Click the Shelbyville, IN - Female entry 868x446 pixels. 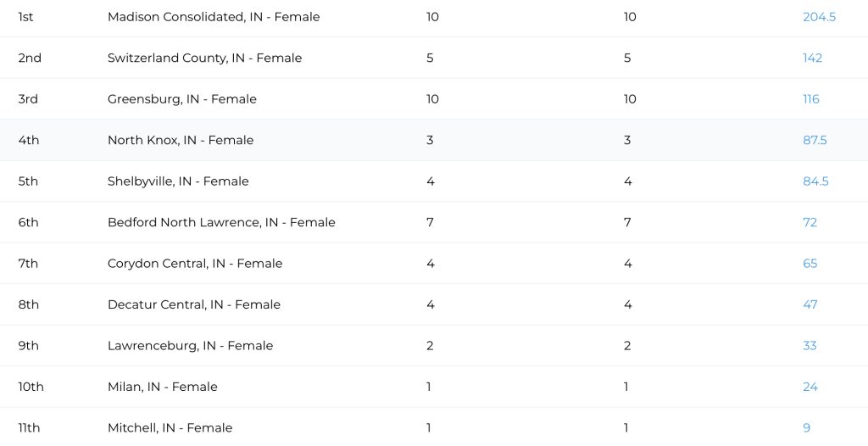click(x=178, y=181)
